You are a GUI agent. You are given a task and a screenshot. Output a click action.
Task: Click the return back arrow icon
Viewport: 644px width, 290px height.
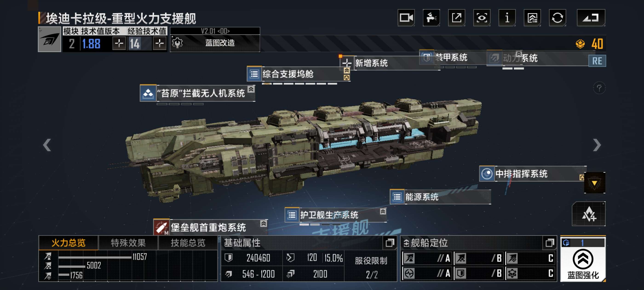pyautogui.click(x=591, y=18)
